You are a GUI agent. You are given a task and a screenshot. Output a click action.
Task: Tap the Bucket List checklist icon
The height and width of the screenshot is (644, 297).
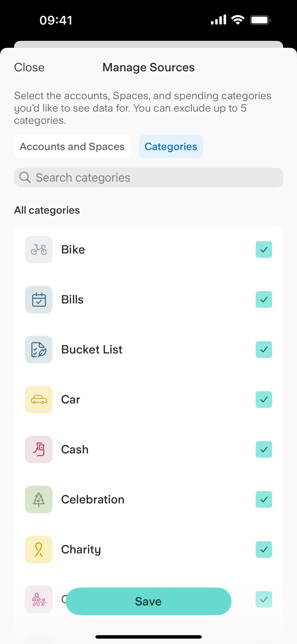(x=39, y=349)
